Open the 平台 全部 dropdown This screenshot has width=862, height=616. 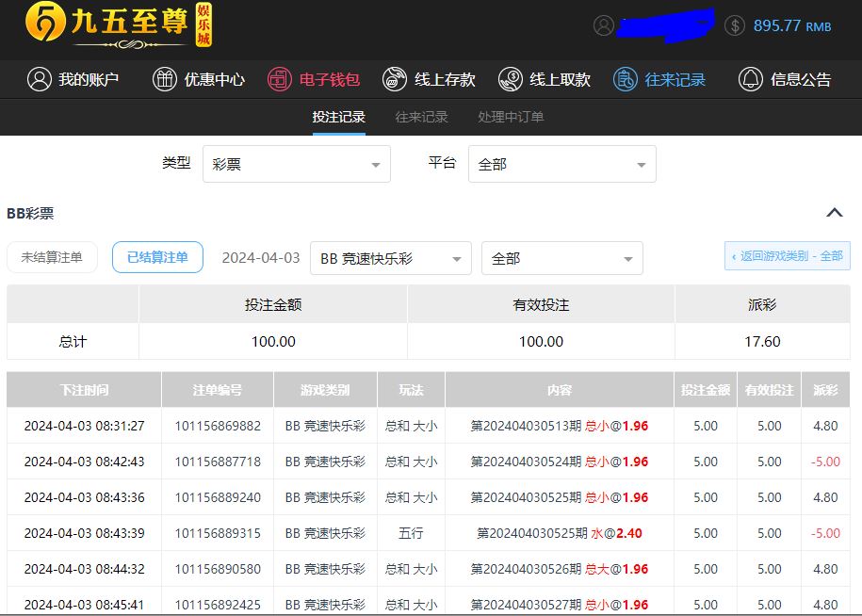tap(561, 164)
